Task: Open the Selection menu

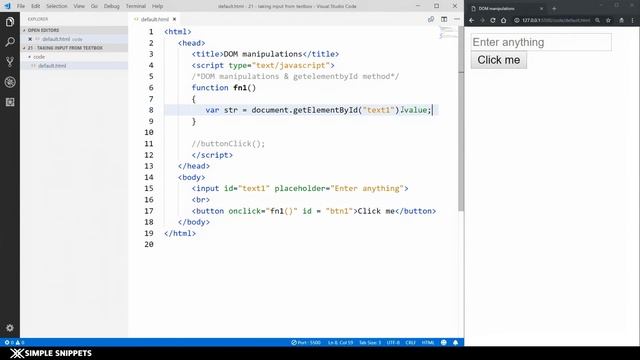Action: tap(56, 6)
